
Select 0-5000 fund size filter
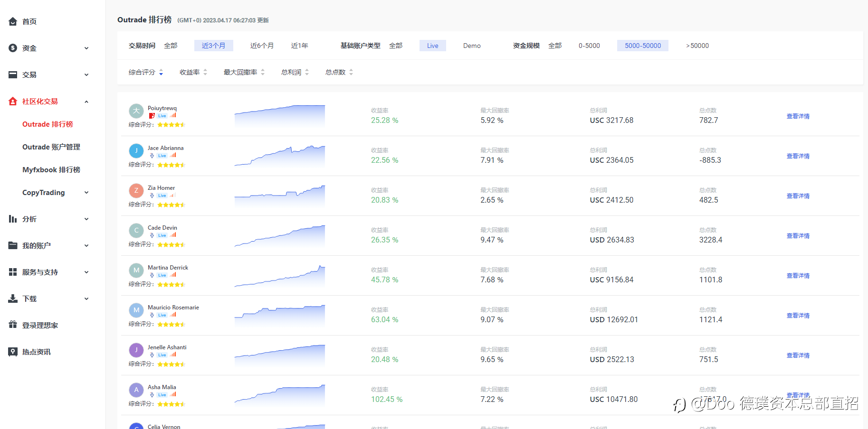[x=589, y=46]
